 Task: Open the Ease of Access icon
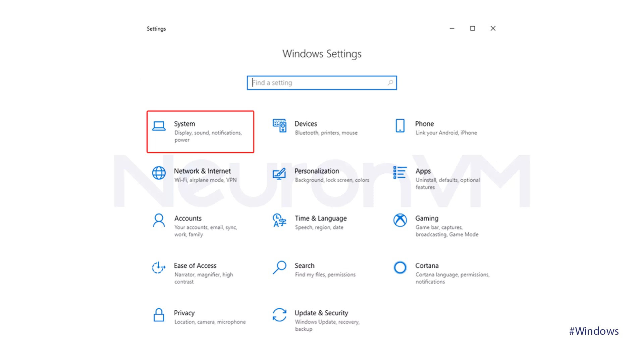(158, 267)
